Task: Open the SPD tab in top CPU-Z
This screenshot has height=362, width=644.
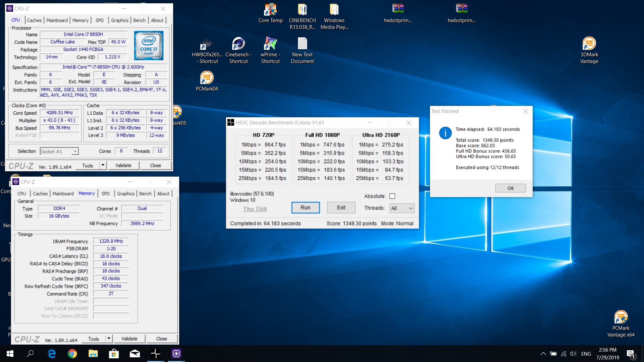Action: click(x=100, y=20)
